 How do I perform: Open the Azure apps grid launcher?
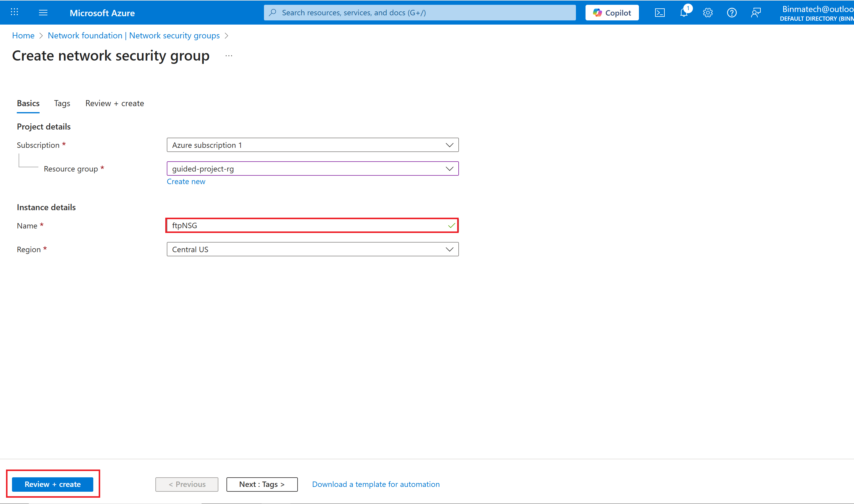tap(14, 13)
